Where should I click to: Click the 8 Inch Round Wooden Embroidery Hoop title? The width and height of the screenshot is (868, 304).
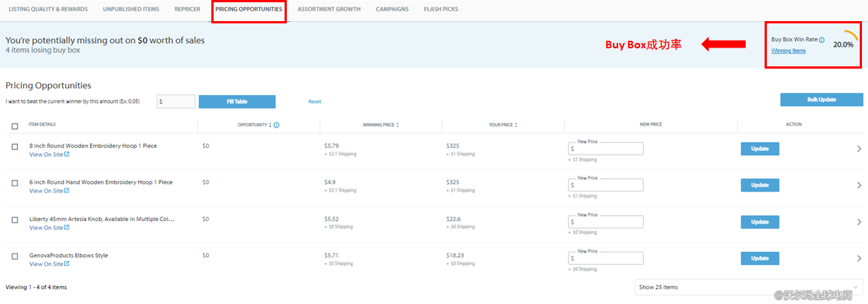click(x=93, y=146)
